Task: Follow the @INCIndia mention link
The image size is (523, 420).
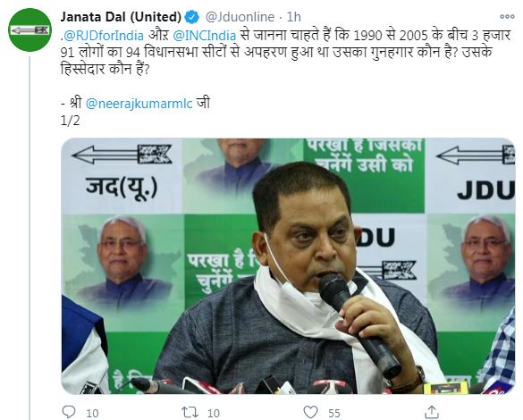Action: point(205,36)
